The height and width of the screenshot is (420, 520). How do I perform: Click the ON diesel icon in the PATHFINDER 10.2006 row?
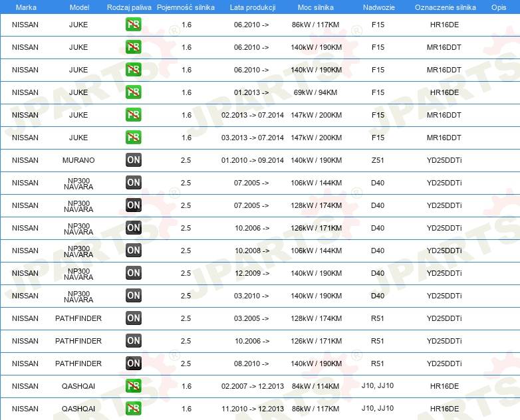pyautogui.click(x=133, y=340)
